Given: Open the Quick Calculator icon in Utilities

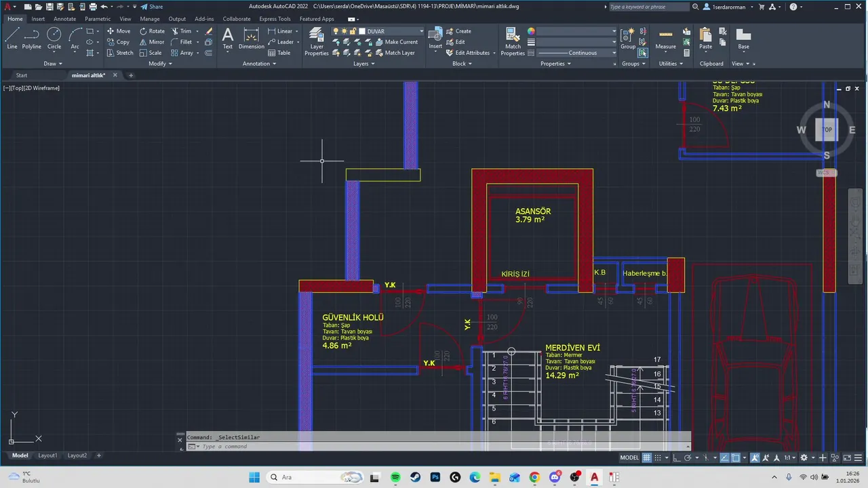Looking at the screenshot, I should (687, 53).
